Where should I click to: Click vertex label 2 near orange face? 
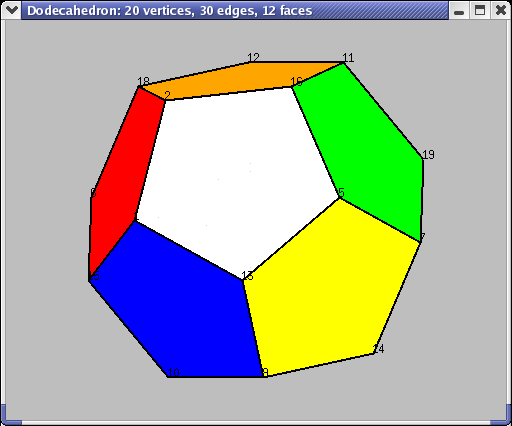[x=167, y=95]
